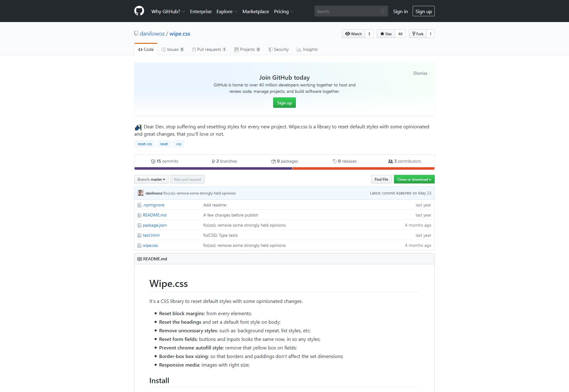This screenshot has width=569, height=392.
Task: Click the contributors people icon
Action: pos(391,161)
